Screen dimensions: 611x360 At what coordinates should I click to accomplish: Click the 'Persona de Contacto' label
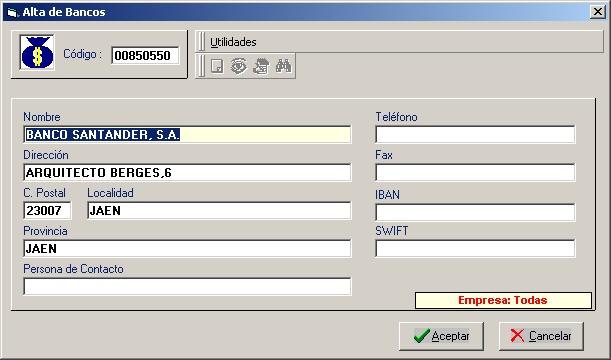[x=73, y=269]
